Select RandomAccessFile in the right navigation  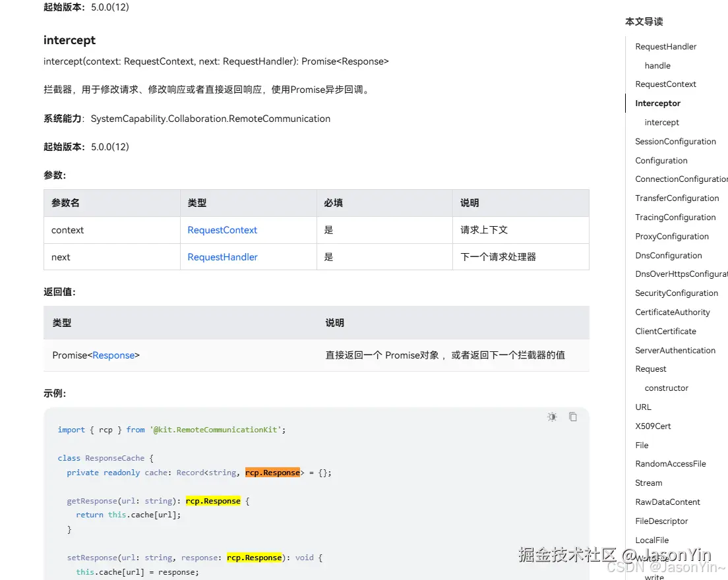click(x=671, y=463)
